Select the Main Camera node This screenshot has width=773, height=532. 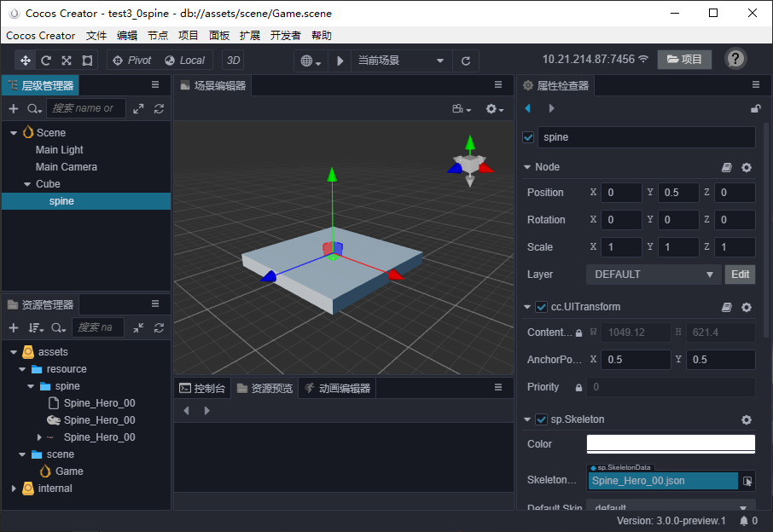point(66,167)
